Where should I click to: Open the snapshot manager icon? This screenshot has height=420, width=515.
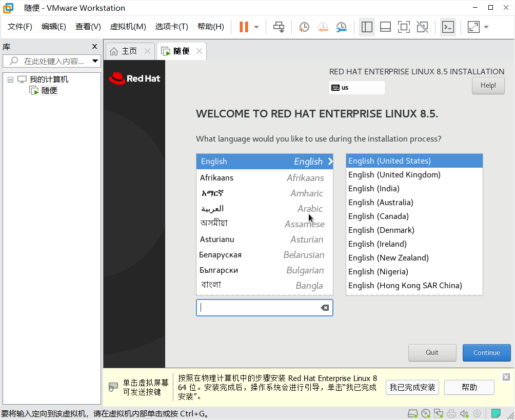(x=342, y=27)
